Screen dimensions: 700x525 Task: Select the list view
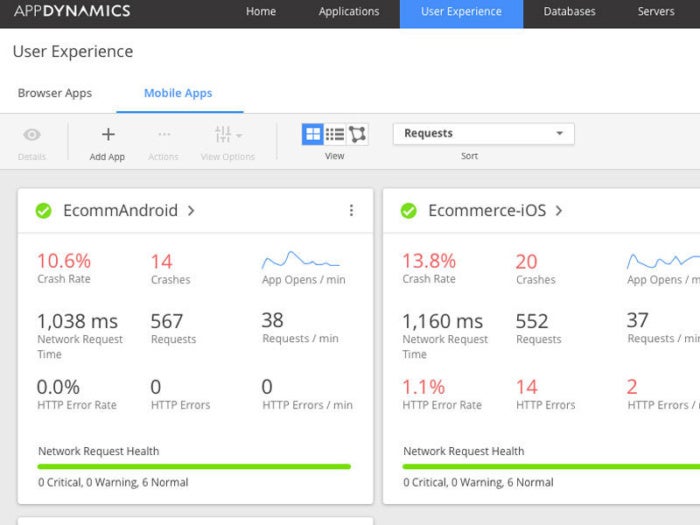pos(335,134)
